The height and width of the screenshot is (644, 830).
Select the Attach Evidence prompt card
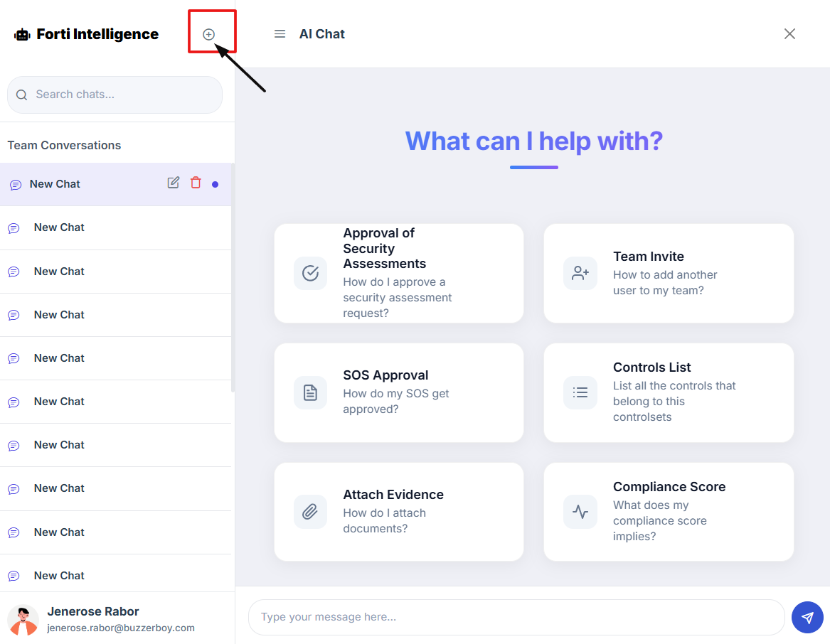pos(398,512)
